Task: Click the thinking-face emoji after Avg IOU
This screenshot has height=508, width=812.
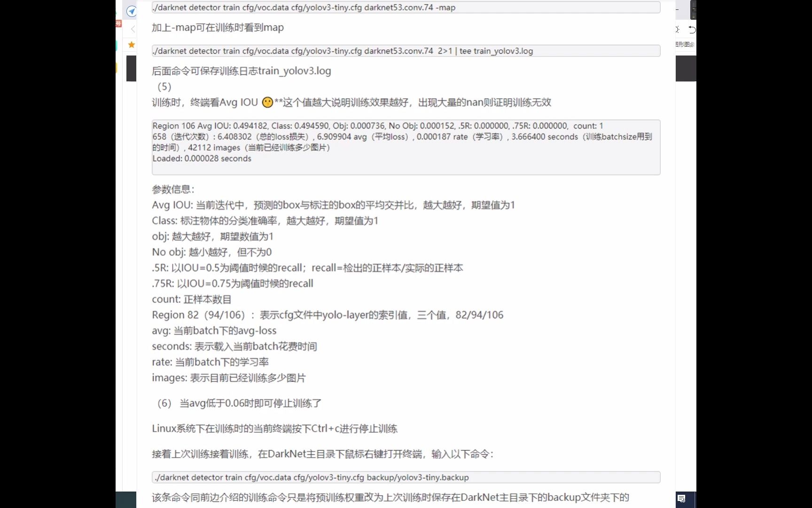Action: pyautogui.click(x=267, y=102)
